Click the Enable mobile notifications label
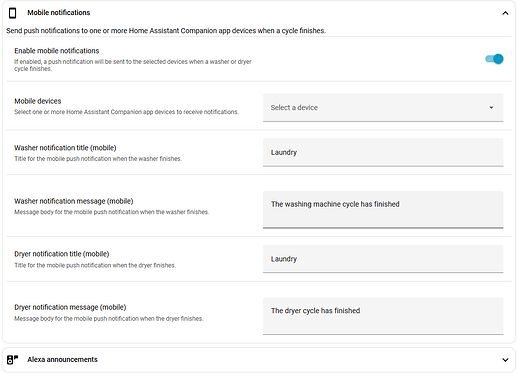Viewport: 517px width, 373px height. [x=57, y=51]
